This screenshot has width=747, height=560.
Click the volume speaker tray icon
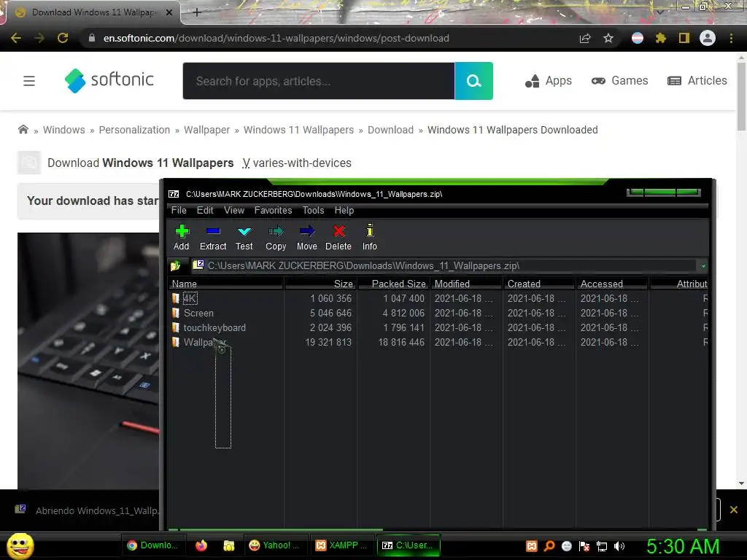(619, 546)
